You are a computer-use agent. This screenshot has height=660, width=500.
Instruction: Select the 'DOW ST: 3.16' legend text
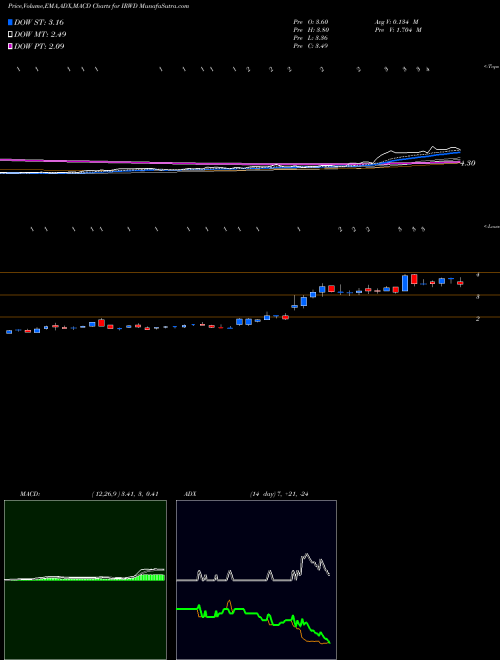point(39,22)
